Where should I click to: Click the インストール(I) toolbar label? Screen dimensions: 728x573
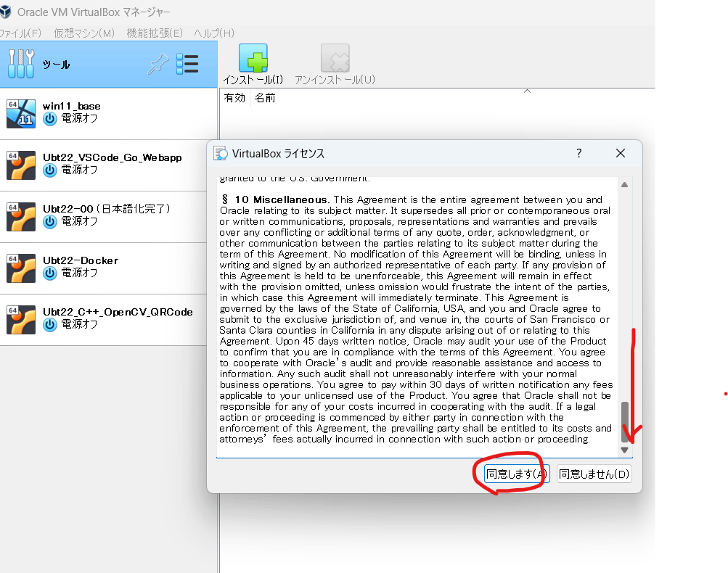pyautogui.click(x=253, y=80)
